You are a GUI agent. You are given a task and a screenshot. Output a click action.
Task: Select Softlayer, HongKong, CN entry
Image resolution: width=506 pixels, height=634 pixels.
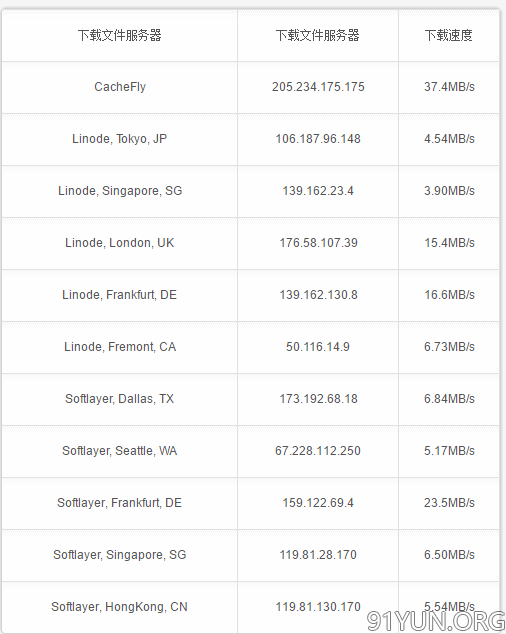[119, 607]
